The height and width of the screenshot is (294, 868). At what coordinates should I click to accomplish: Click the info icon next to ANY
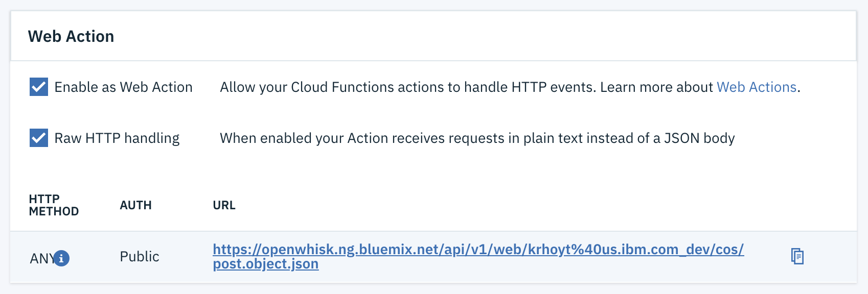coord(61,259)
